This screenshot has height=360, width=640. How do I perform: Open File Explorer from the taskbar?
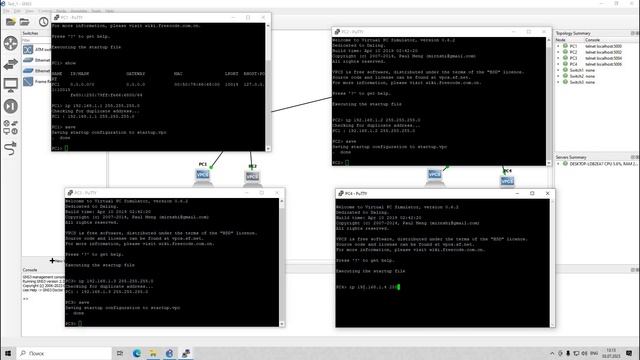coord(153,353)
